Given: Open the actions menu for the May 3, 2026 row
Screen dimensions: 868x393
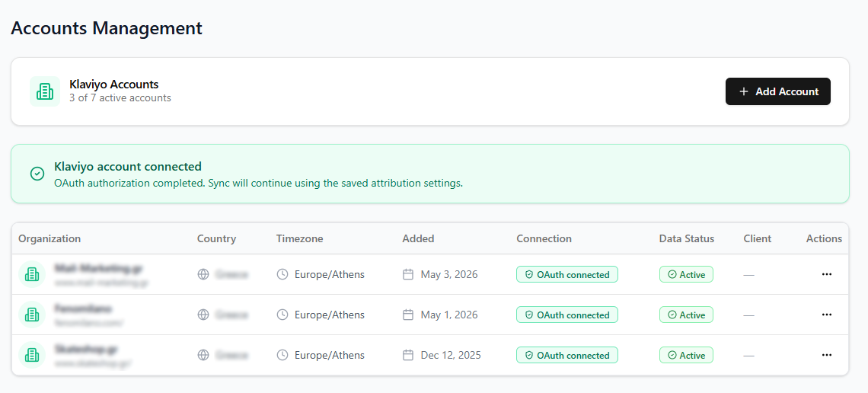Looking at the screenshot, I should [x=826, y=274].
